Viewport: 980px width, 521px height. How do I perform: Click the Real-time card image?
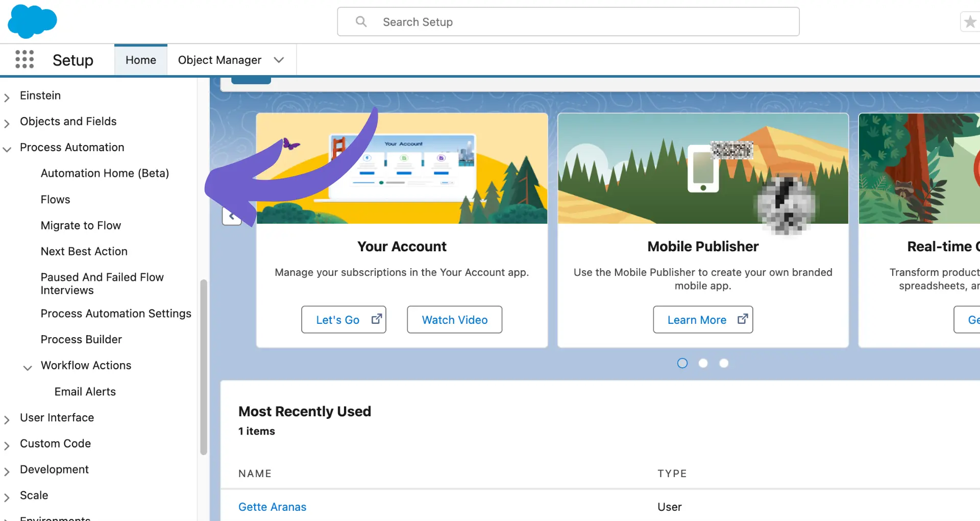click(x=919, y=169)
